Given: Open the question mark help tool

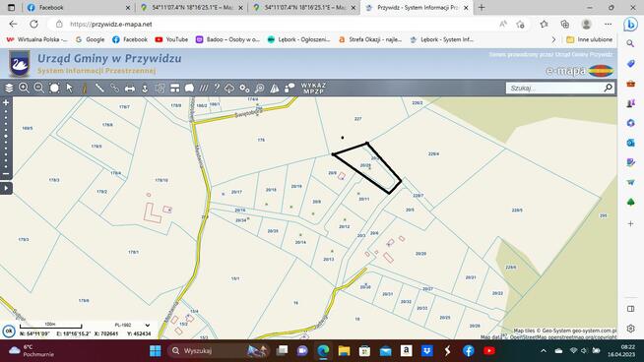Looking at the screenshot, I should 217,88.
